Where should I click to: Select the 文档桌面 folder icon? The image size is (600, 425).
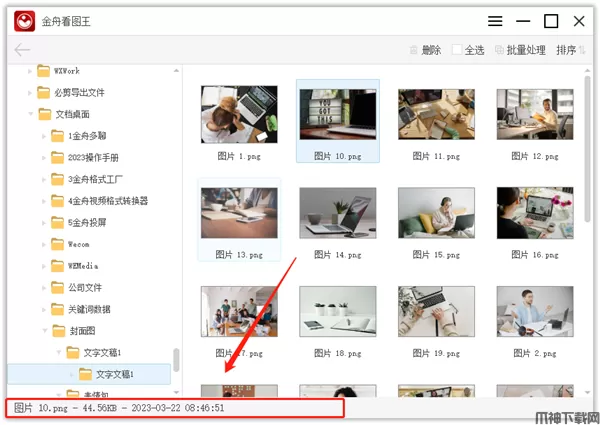tap(45, 114)
